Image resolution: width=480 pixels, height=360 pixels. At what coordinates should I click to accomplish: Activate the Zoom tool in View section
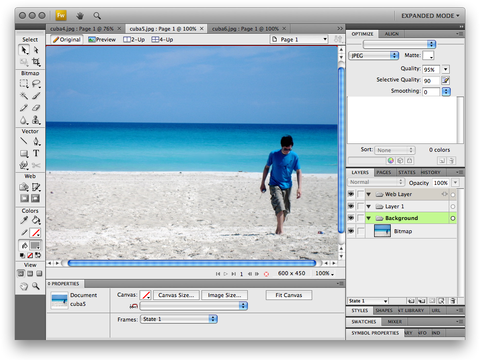(x=36, y=286)
